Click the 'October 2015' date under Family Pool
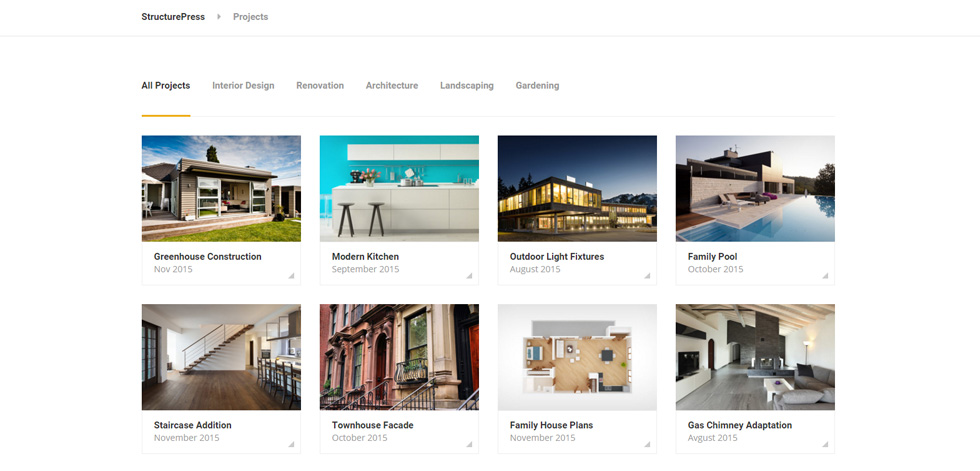 click(716, 270)
